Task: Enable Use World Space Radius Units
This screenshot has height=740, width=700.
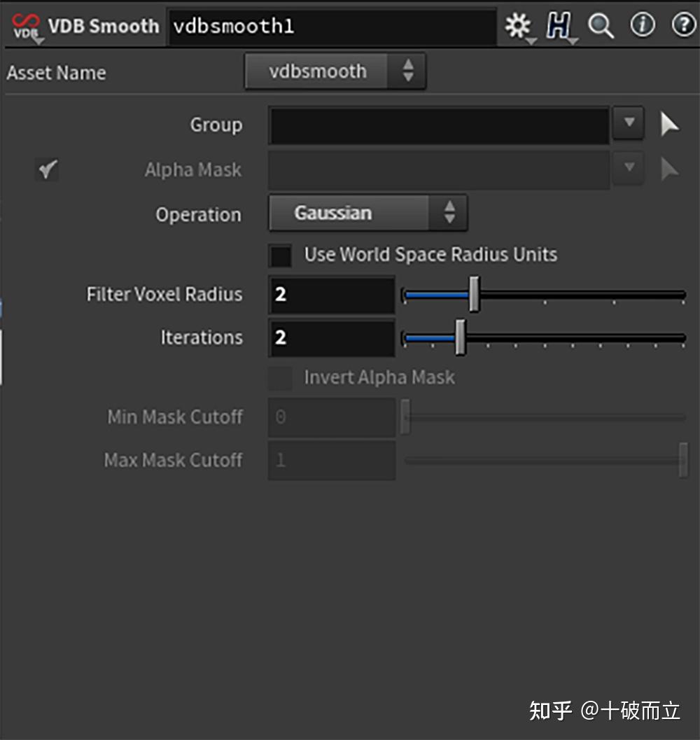Action: click(280, 256)
